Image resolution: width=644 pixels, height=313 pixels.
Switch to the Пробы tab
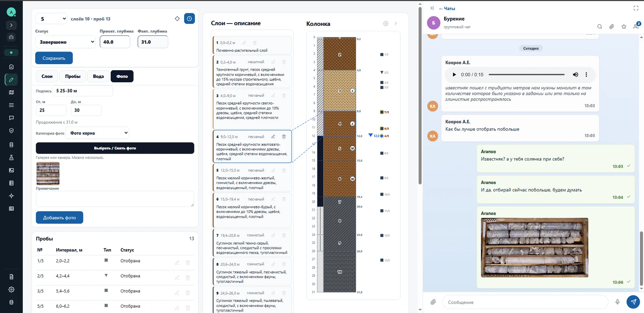73,76
